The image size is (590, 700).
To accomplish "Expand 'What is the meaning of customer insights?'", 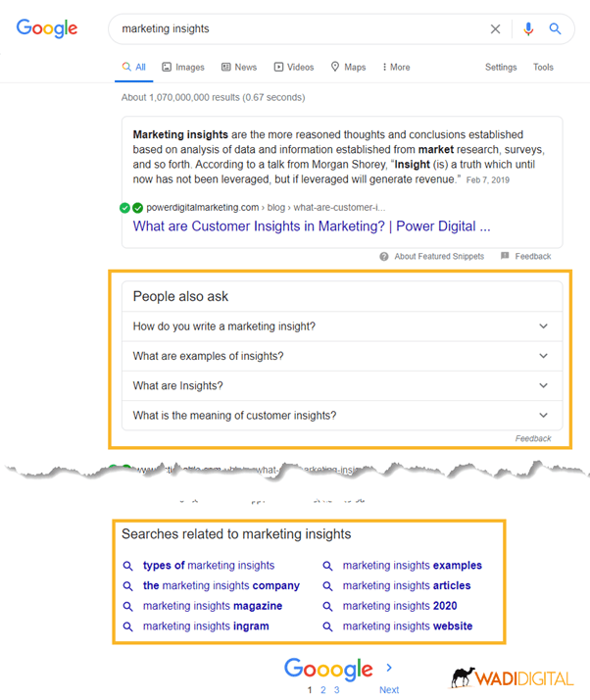I will 342,416.
